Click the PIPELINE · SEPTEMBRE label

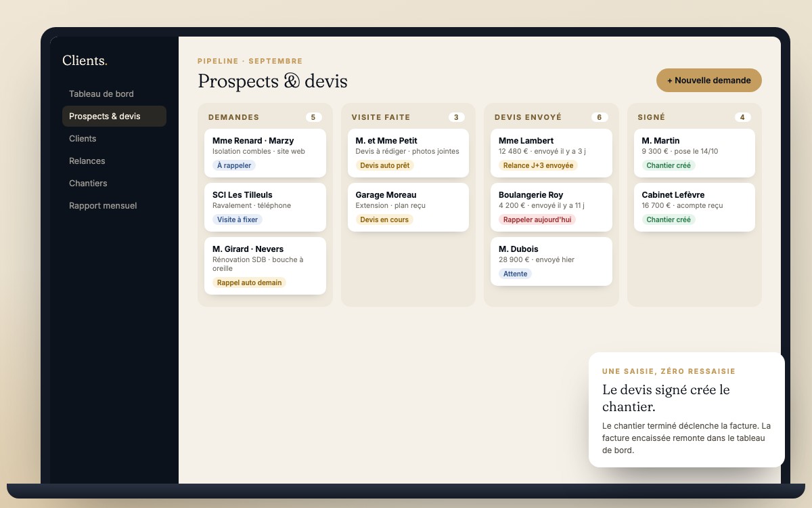click(x=250, y=61)
